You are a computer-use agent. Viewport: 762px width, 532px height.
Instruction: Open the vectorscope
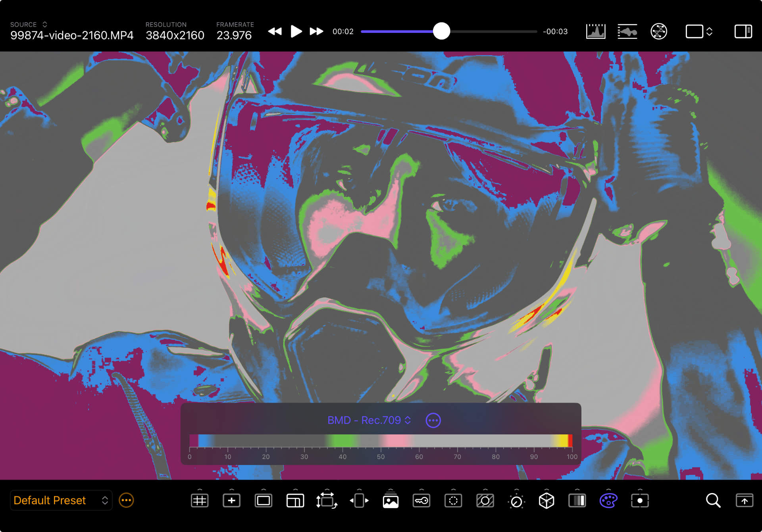coord(659,31)
